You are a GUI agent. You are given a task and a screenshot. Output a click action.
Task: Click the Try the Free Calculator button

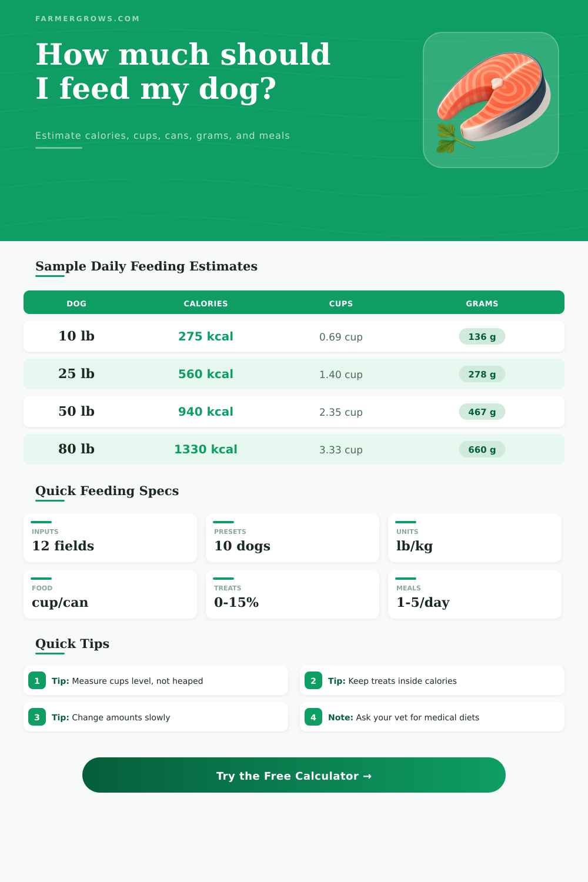click(294, 775)
